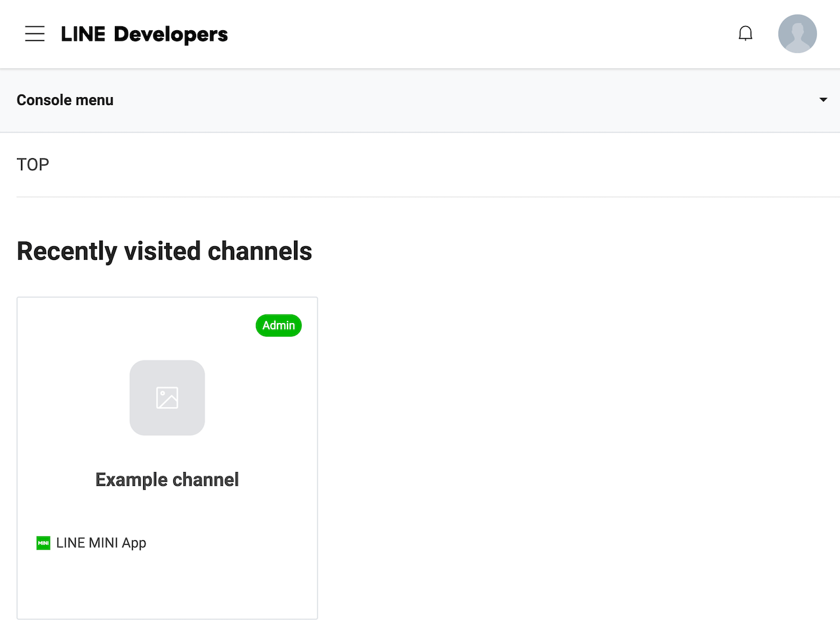Viewport: 840px width, 642px height.
Task: Click the Console menu label
Action: (65, 100)
